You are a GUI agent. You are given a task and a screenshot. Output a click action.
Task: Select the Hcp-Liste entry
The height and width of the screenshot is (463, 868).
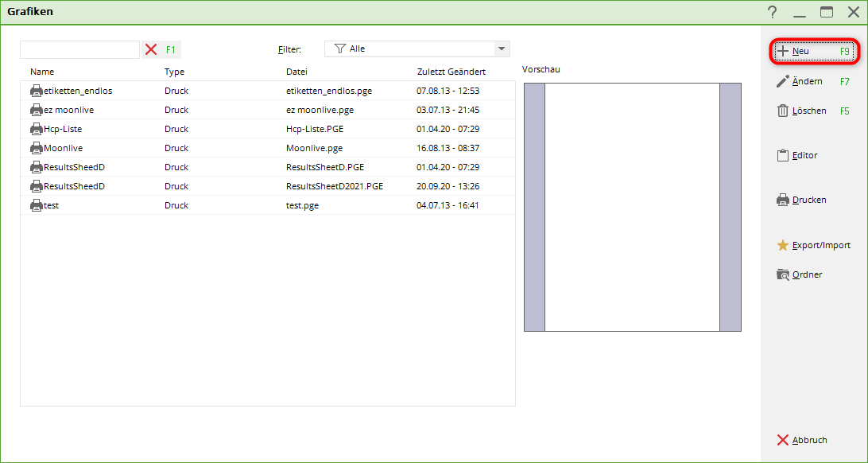point(63,129)
